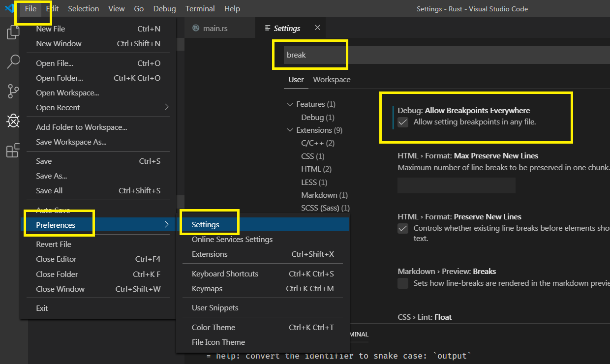Click Max Preserve New Lines input field
The height and width of the screenshot is (364, 610).
[457, 185]
